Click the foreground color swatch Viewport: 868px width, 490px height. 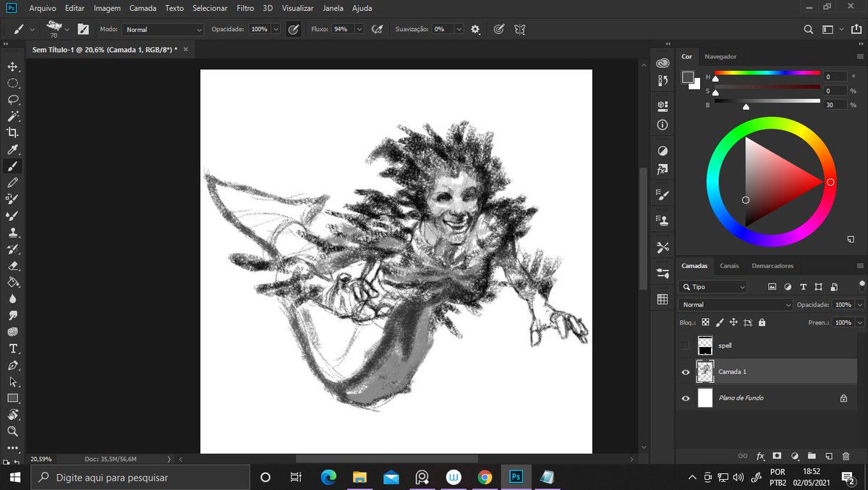687,77
